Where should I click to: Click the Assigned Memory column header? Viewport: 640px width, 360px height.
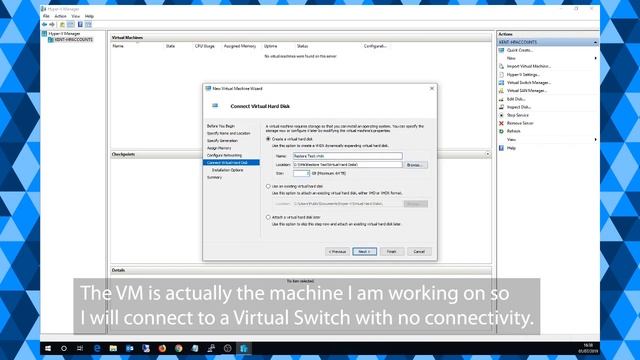[240, 46]
